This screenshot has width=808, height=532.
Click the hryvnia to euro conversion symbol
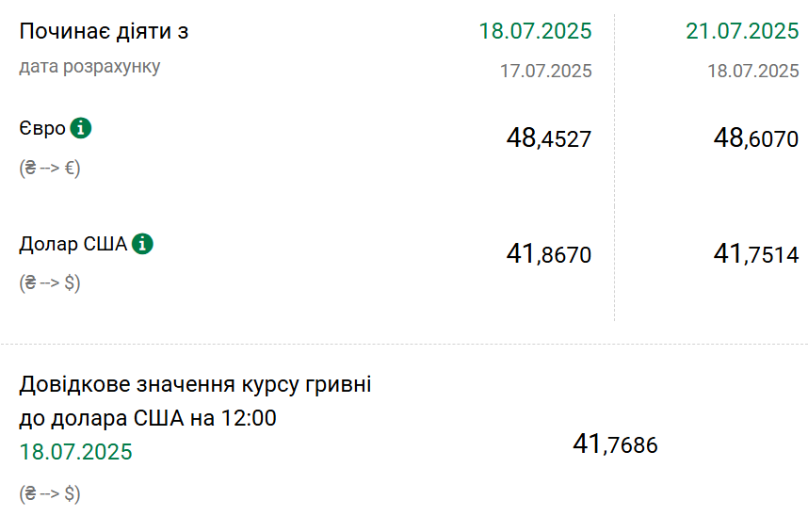(50, 168)
